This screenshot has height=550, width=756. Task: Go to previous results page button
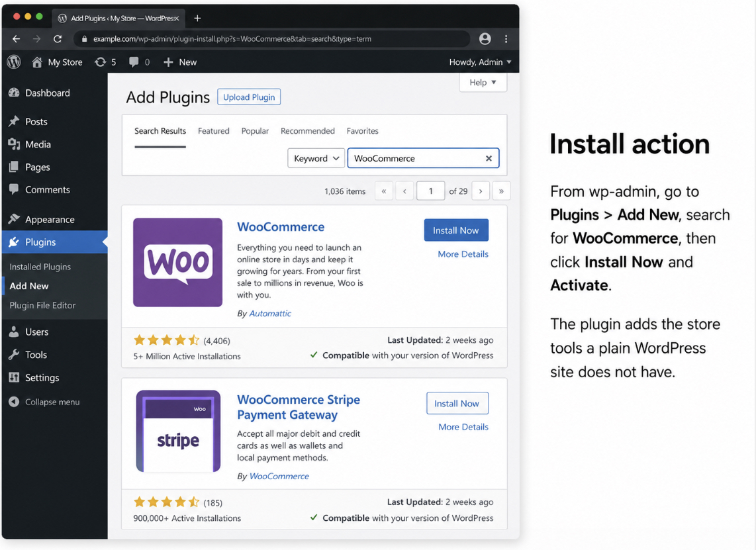[x=404, y=191]
